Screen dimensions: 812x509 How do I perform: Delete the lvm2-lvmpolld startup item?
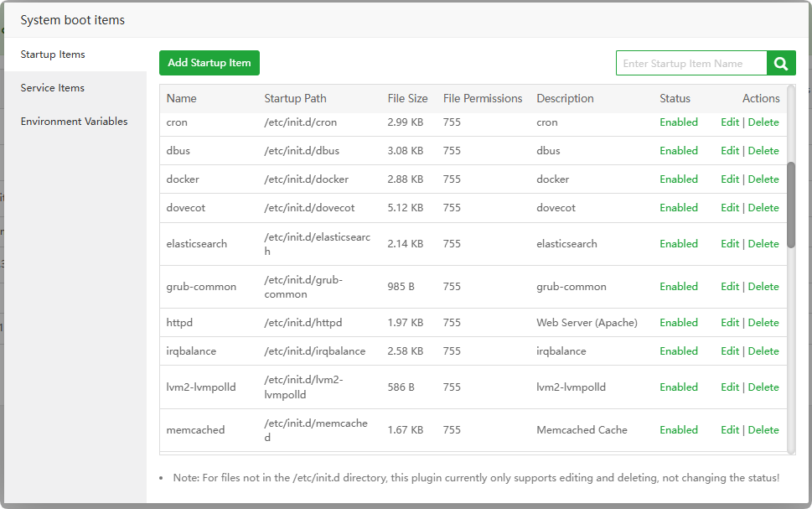(x=763, y=387)
